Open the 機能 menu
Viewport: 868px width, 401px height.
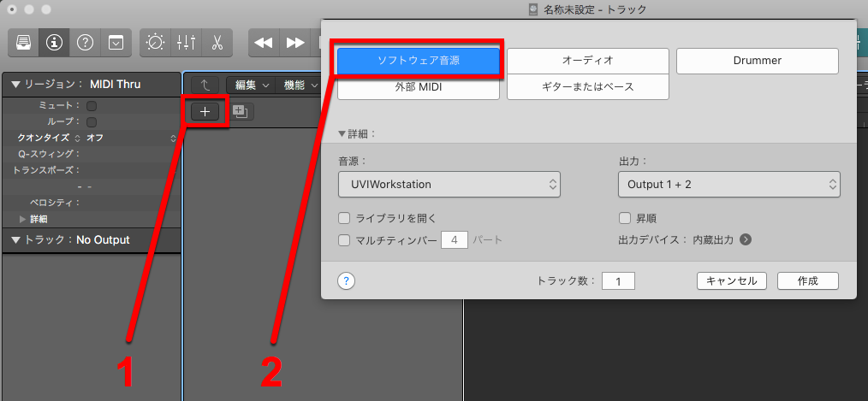click(300, 86)
